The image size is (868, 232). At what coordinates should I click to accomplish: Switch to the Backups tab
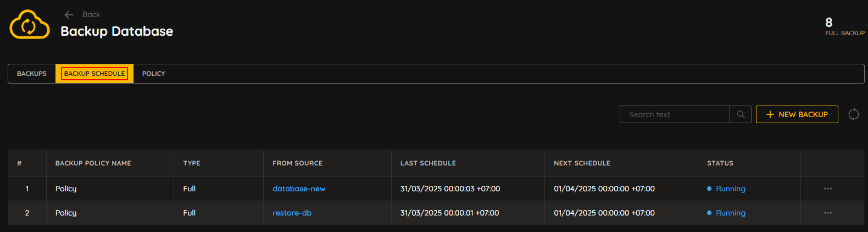point(32,74)
